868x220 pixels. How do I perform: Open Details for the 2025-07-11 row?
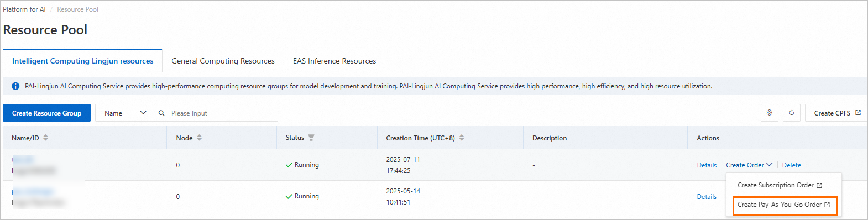[x=707, y=165]
